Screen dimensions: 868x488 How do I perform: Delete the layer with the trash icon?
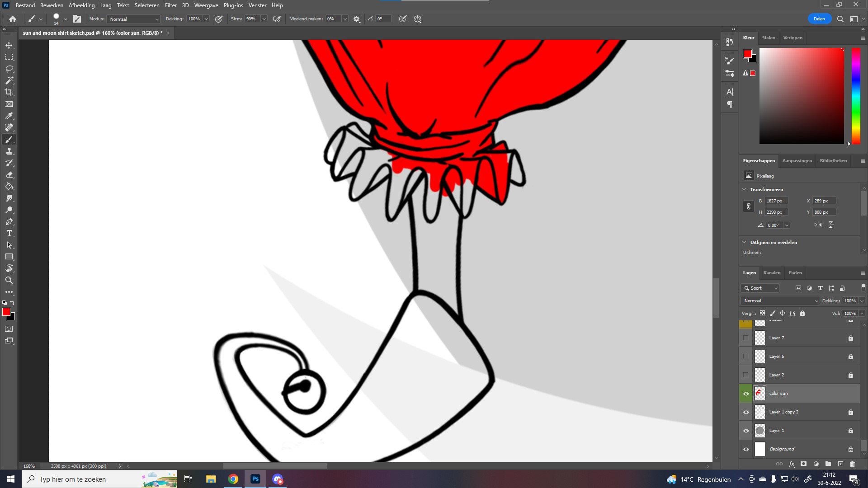[852, 464]
